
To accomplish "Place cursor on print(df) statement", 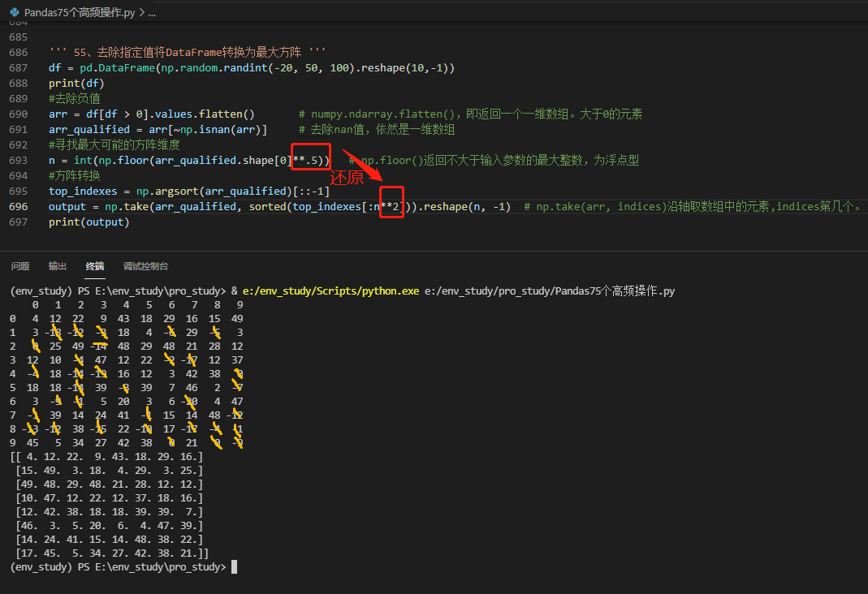I will [76, 84].
